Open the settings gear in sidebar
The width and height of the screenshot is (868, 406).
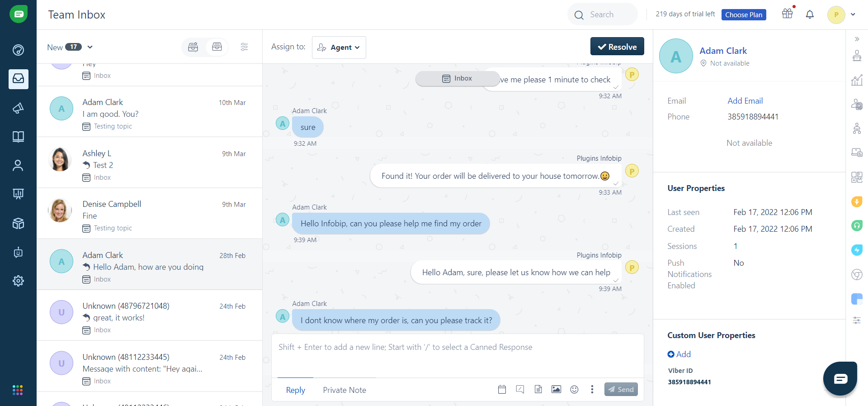(x=18, y=281)
